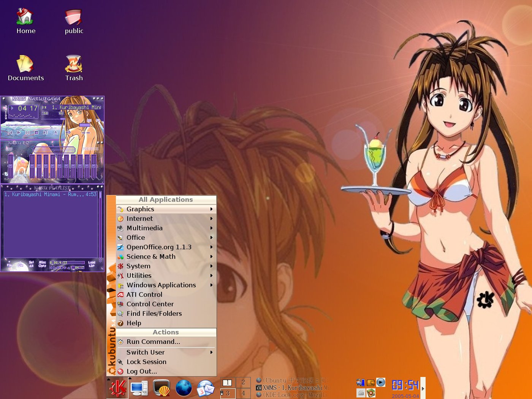
Task: Expand the Office submenu arrow
Action: (x=212, y=237)
